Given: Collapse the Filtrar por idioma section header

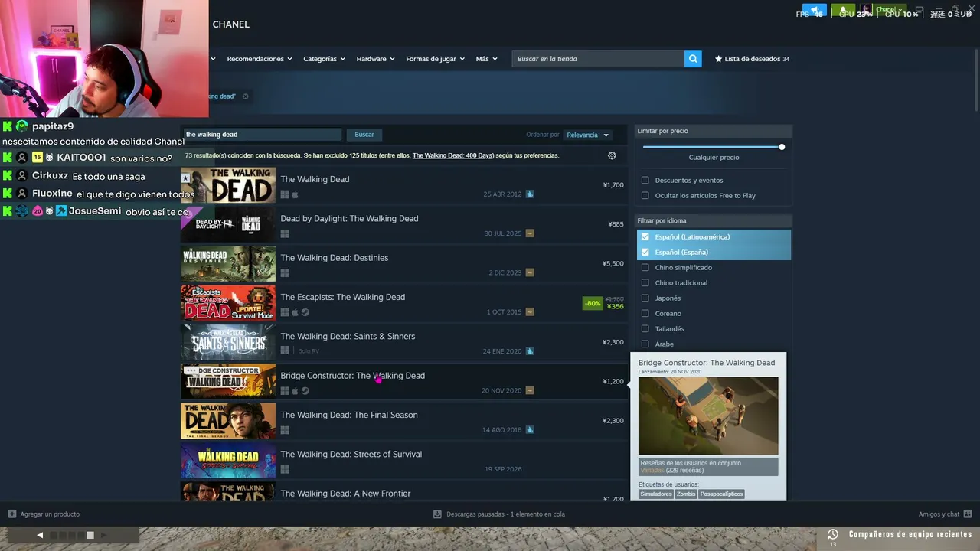Looking at the screenshot, I should tap(714, 221).
